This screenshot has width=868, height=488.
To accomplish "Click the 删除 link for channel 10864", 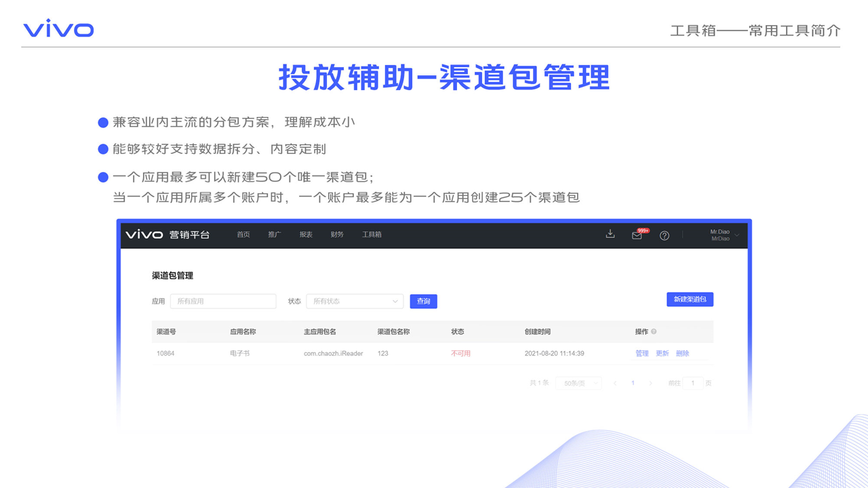I will tap(682, 353).
